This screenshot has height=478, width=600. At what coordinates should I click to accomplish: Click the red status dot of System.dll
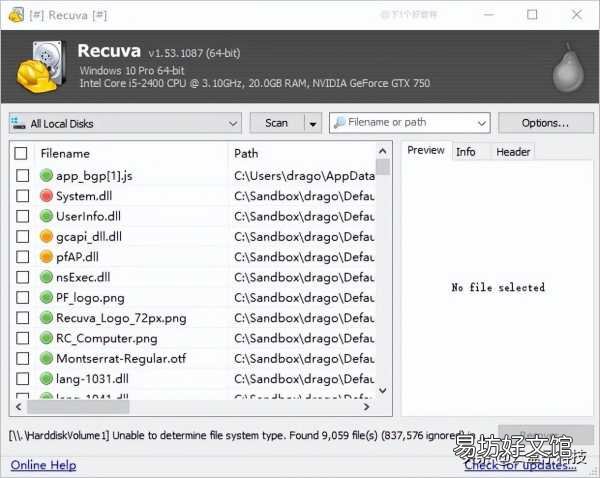(x=46, y=196)
